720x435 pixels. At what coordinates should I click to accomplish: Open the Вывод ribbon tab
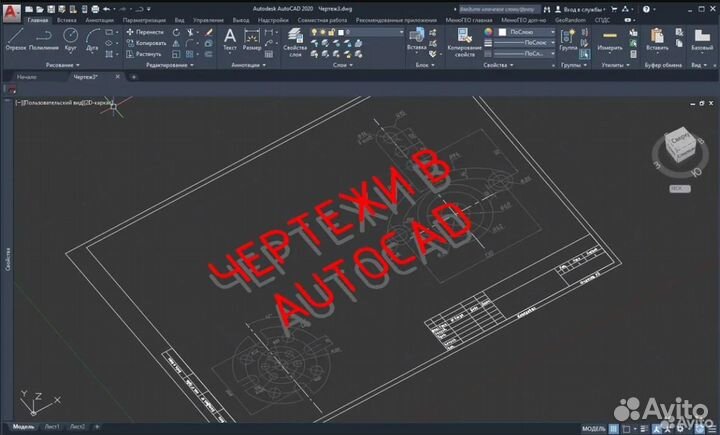click(x=241, y=20)
